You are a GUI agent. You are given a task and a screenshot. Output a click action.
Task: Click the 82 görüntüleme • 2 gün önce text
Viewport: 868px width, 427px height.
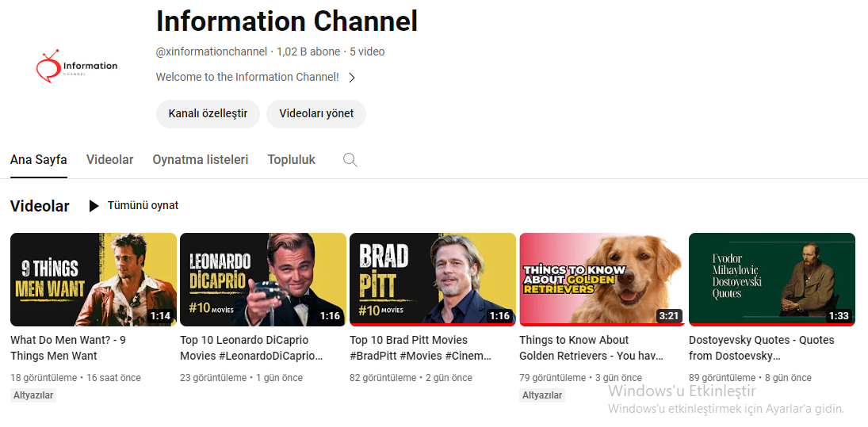point(411,378)
